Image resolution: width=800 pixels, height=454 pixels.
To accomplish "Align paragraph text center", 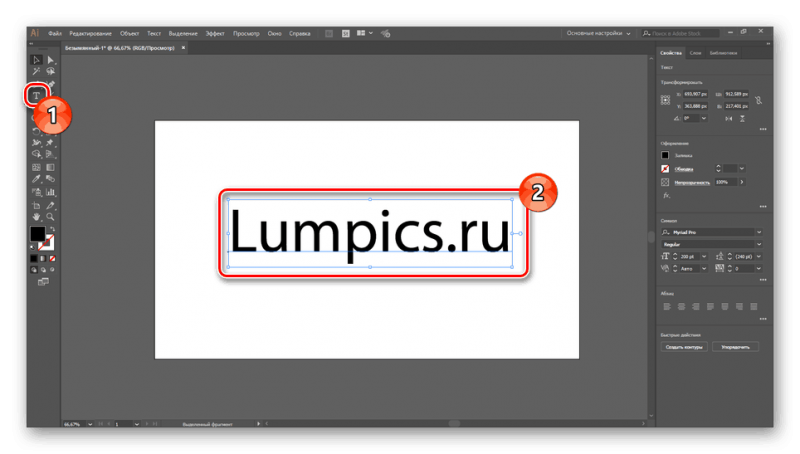I will point(681,307).
